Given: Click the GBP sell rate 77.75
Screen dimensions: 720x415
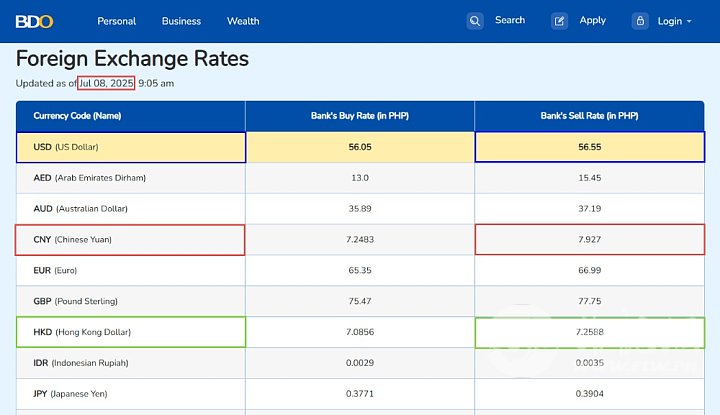Looking at the screenshot, I should tap(590, 301).
